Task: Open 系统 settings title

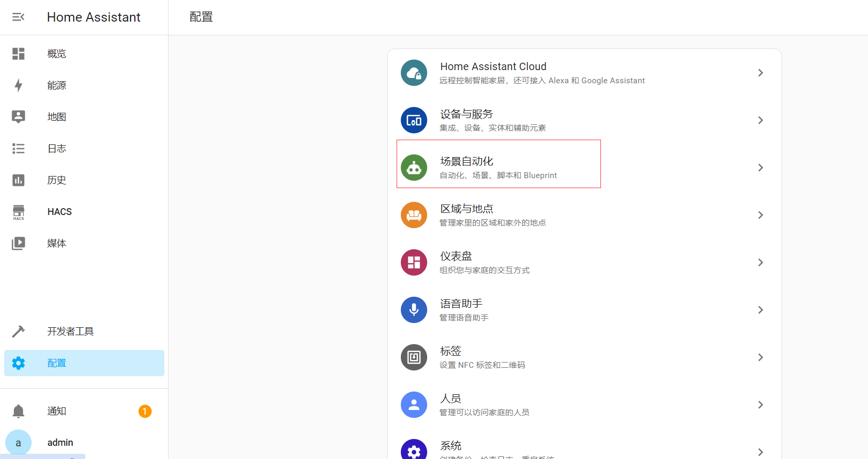Action: [451, 446]
